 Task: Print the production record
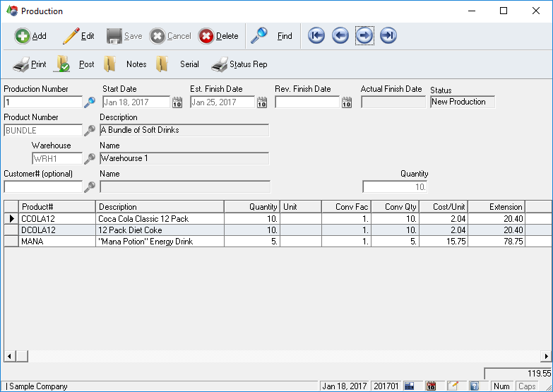coord(30,64)
